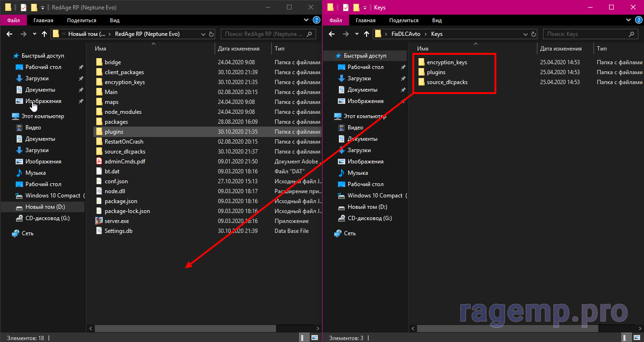Expand ribbon in Keys window
The height and width of the screenshot is (342, 644).
[628, 20]
